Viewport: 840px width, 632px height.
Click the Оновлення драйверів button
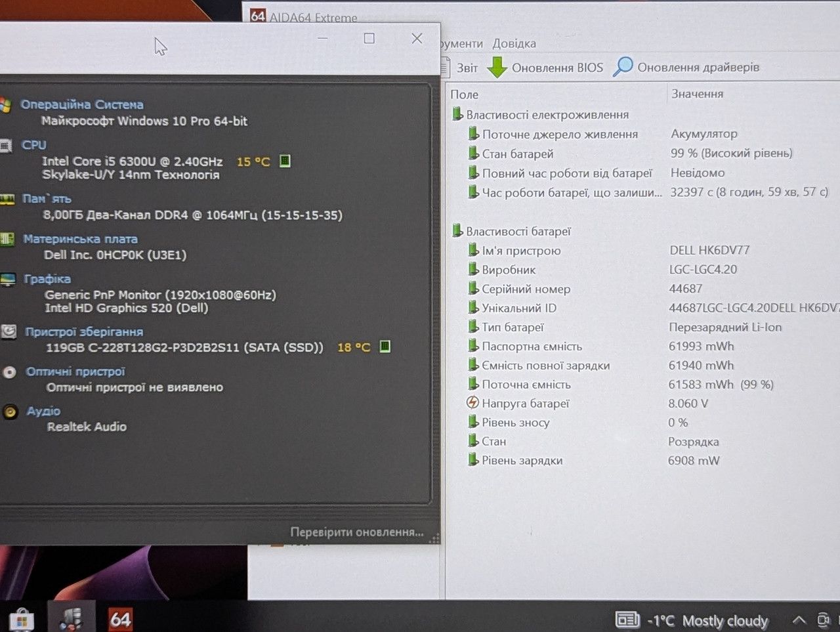(686, 67)
